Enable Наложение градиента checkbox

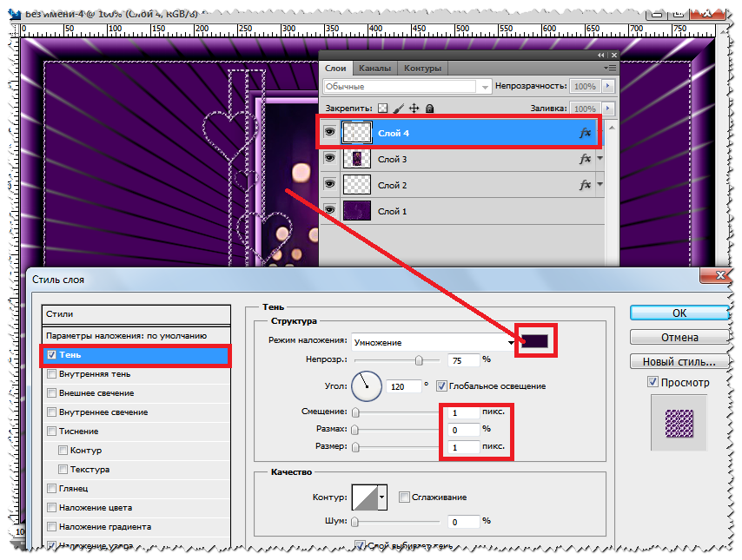click(51, 526)
